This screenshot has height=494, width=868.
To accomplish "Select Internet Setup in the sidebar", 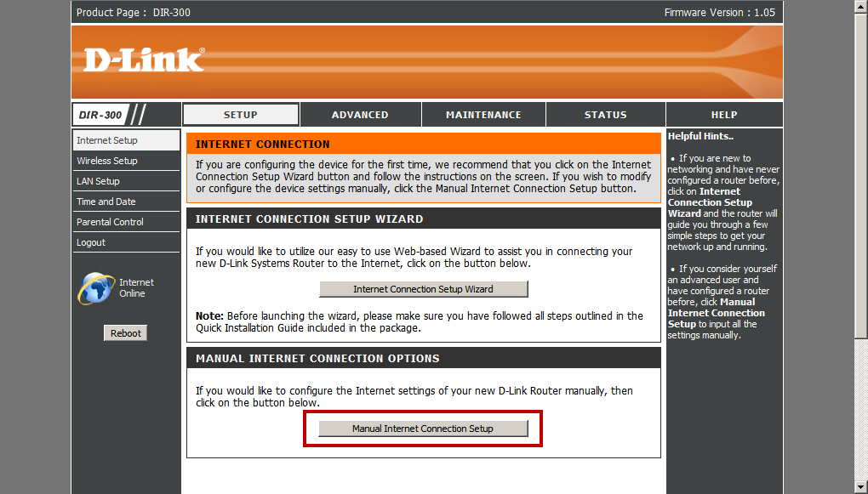I will (x=107, y=140).
